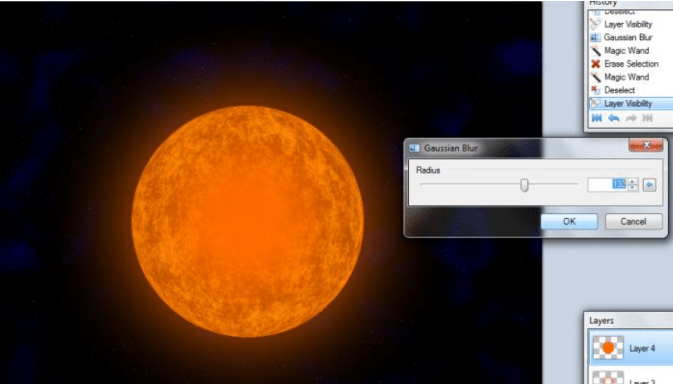Select the Magic Wand entry above Erase Selection
The width and height of the screenshot is (673, 384).
[631, 51]
